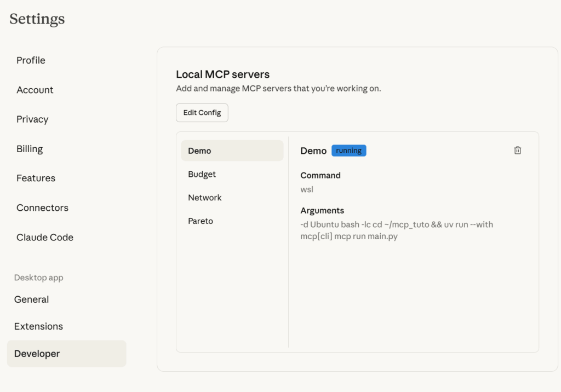Go to the Extensions section

(x=38, y=326)
